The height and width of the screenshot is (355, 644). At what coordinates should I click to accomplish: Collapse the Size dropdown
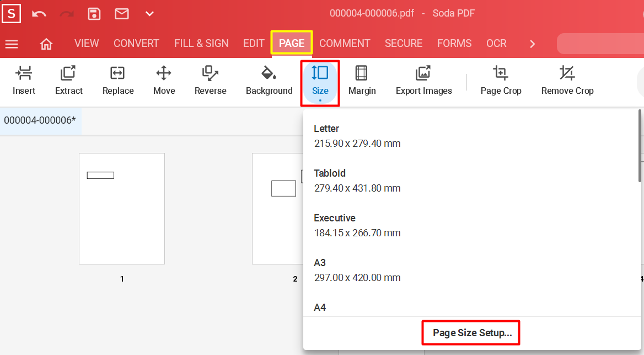coord(320,82)
